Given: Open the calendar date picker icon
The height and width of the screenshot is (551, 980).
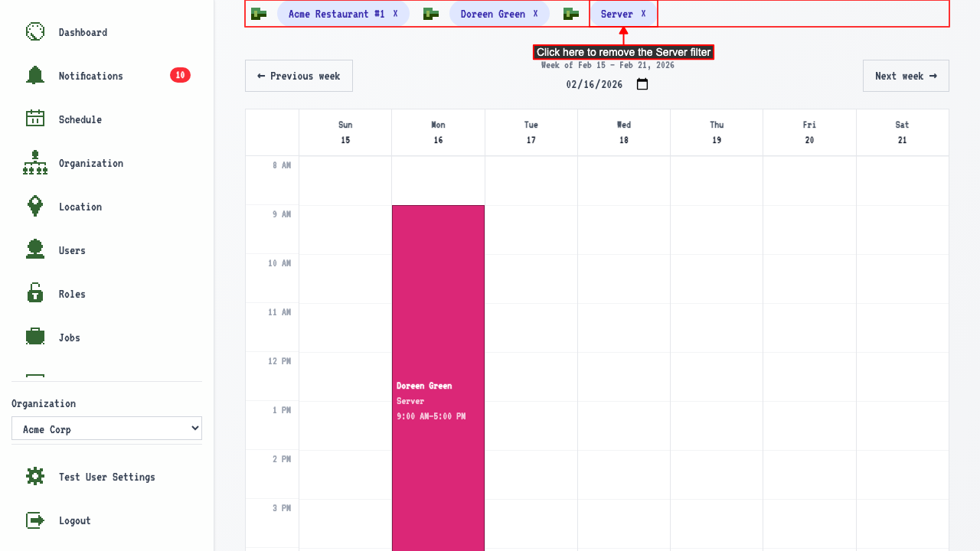Looking at the screenshot, I should [x=642, y=84].
